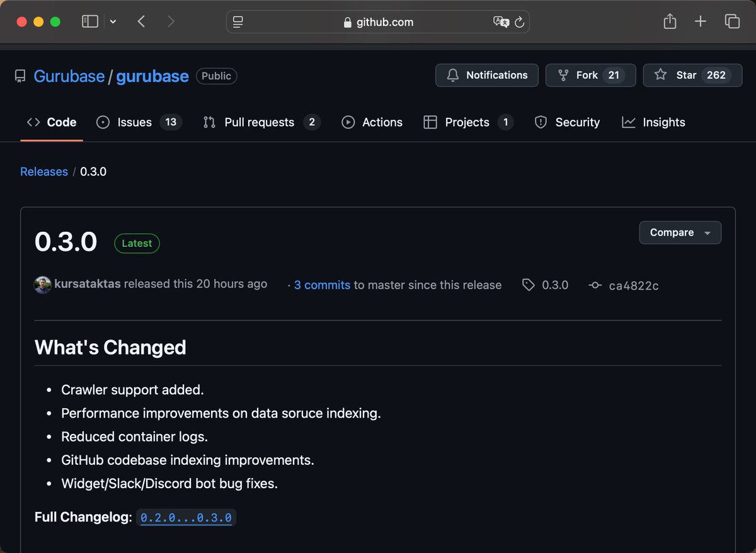756x553 pixels.
Task: Open the Share sheet icon
Action: 670,21
